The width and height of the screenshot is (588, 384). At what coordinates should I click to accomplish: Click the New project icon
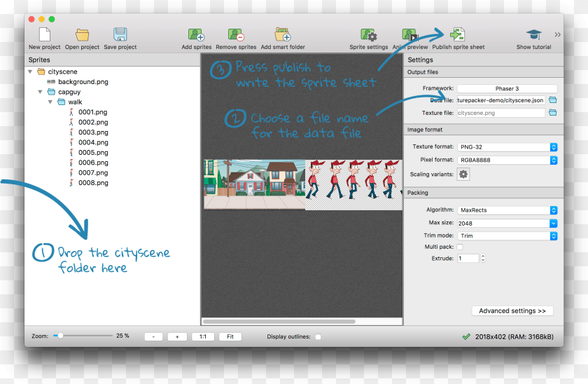tap(45, 34)
